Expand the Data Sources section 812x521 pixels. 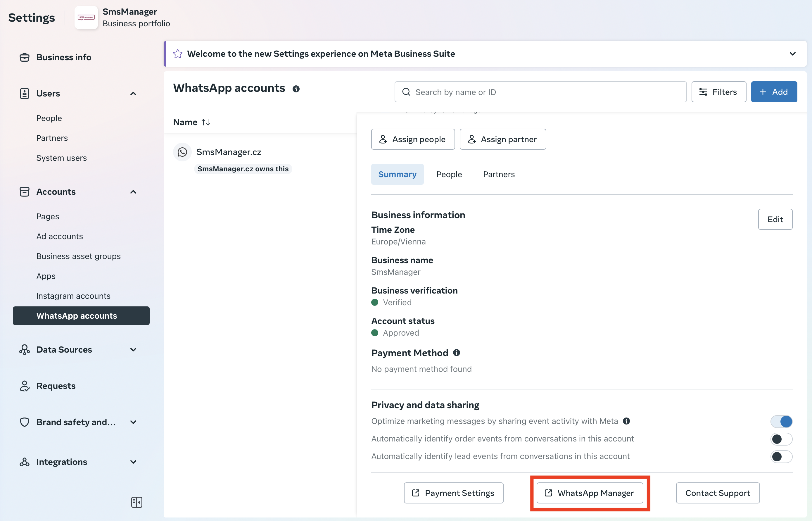coord(133,349)
